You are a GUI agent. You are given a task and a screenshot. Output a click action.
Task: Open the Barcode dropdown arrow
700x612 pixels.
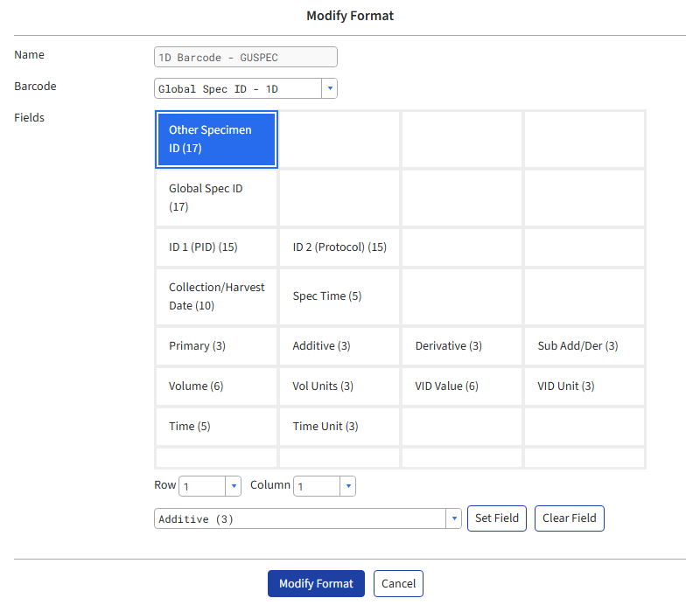330,88
